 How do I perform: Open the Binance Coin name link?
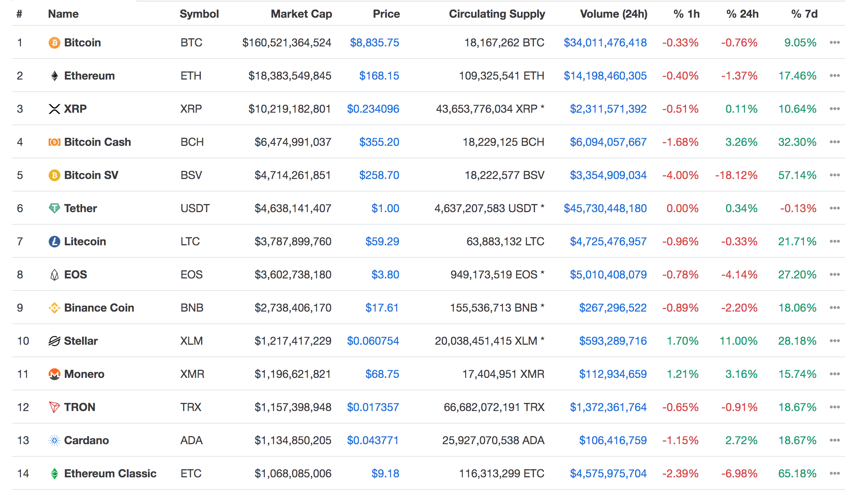(x=99, y=308)
